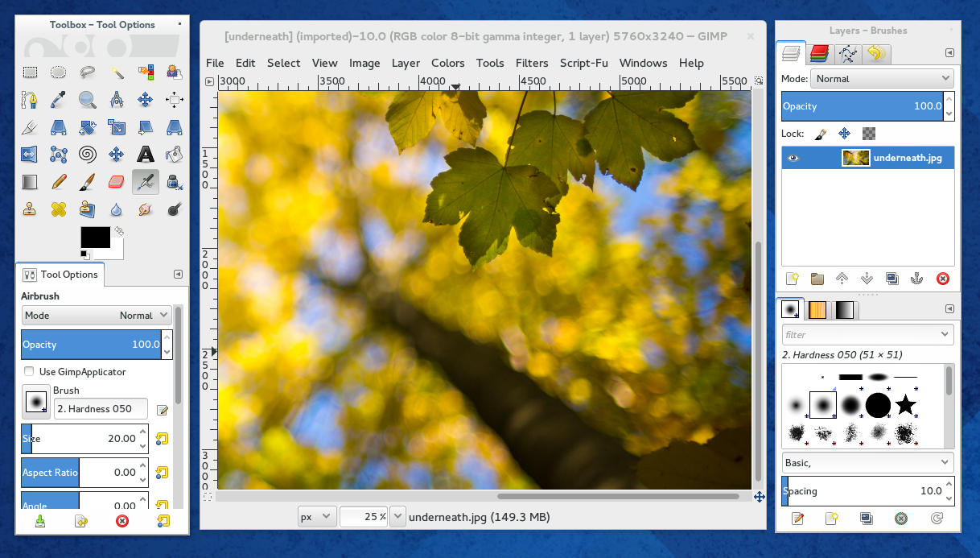The height and width of the screenshot is (558, 980).
Task: Choose the Scale tool
Action: [x=117, y=127]
